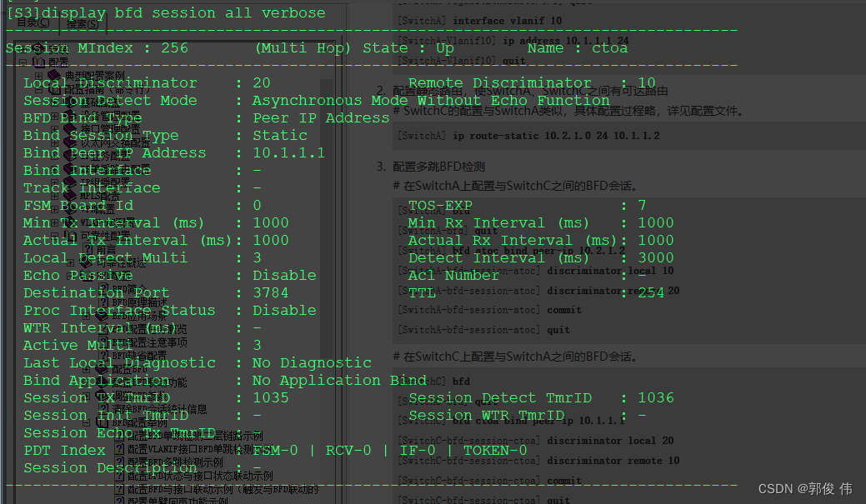This screenshot has height=504, width=866.
Task: Click the Detect Interval value 3000
Action: coord(656,257)
